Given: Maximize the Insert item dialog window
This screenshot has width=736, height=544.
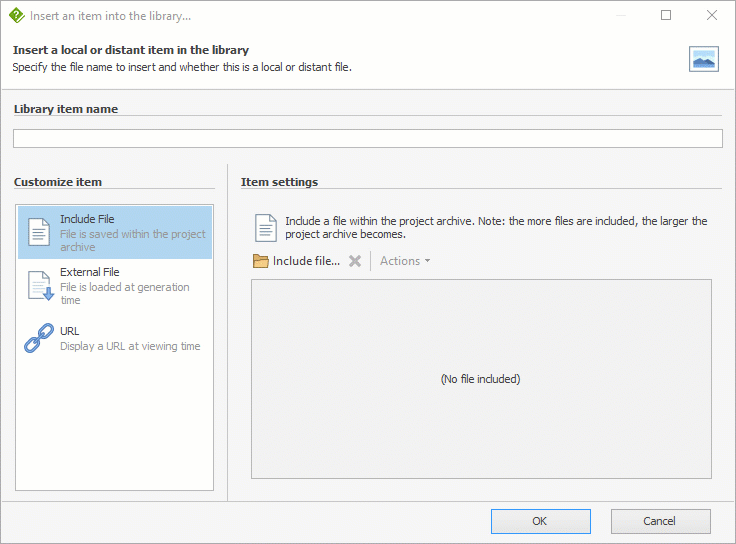Looking at the screenshot, I should point(666,16).
